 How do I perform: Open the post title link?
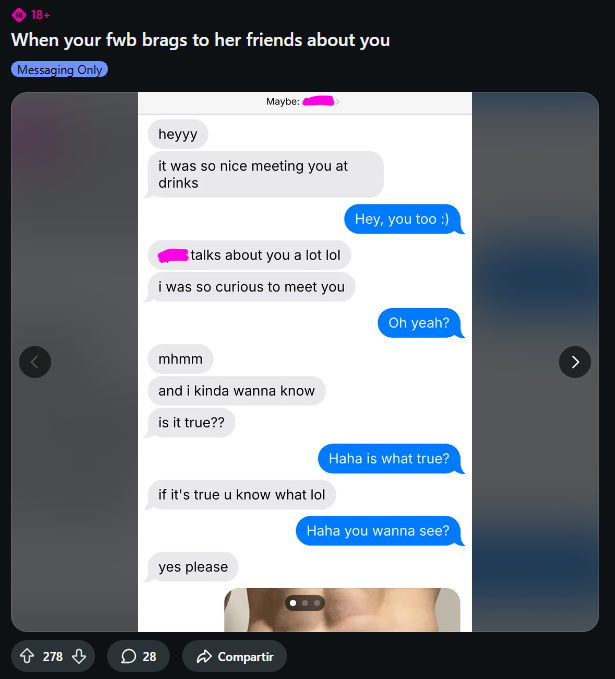pos(200,40)
